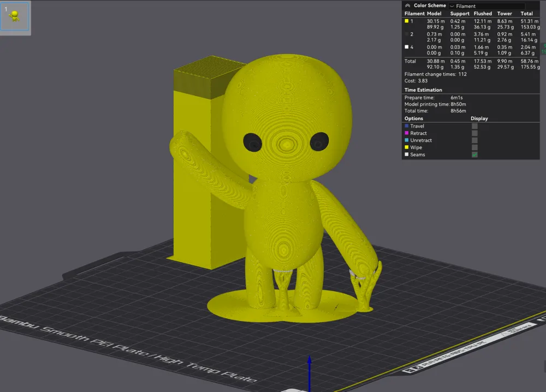Viewport: 546px width, 392px height.
Task: Click the magenta Retract legend swatch
Action: [406, 133]
